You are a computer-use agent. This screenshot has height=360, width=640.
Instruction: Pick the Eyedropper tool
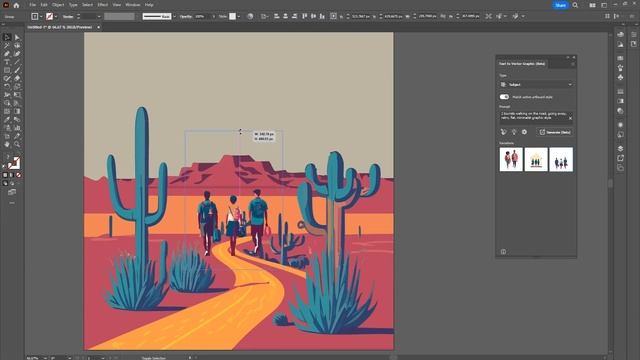point(7,120)
